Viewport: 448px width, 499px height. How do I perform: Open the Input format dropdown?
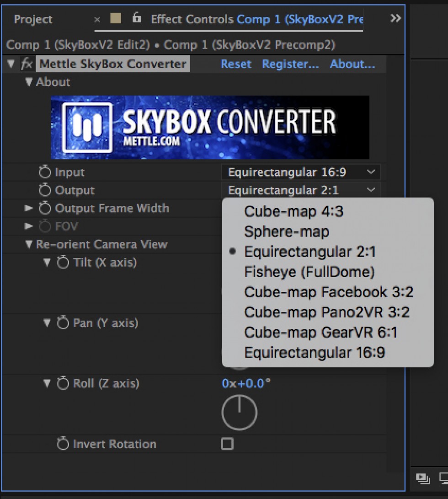(300, 172)
